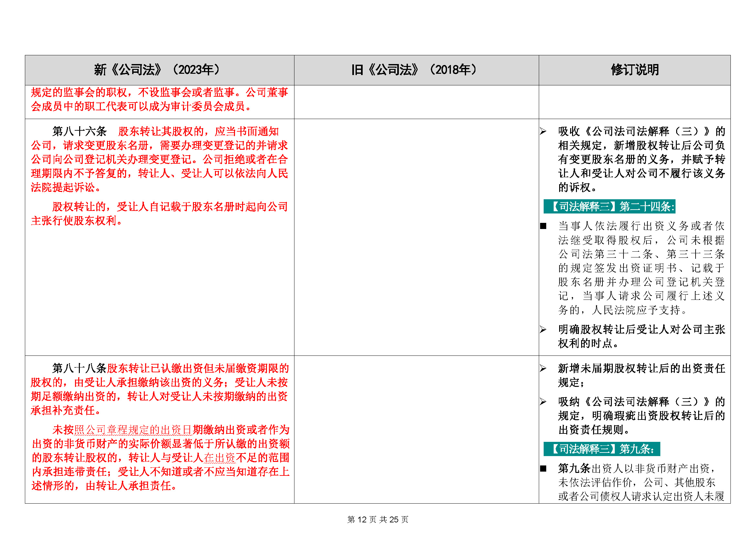
Task: Click the 第八十八条 article heading
Action: tap(80, 369)
